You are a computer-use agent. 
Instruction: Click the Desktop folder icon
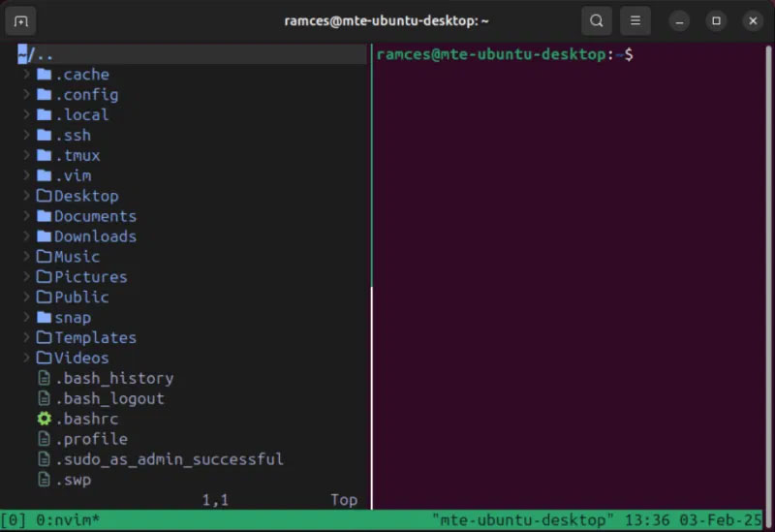point(44,197)
